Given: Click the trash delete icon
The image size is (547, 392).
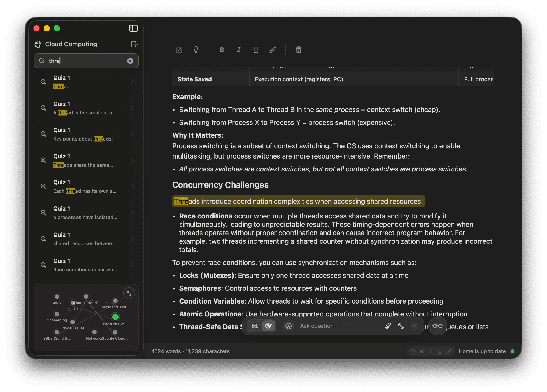Looking at the screenshot, I should [299, 50].
